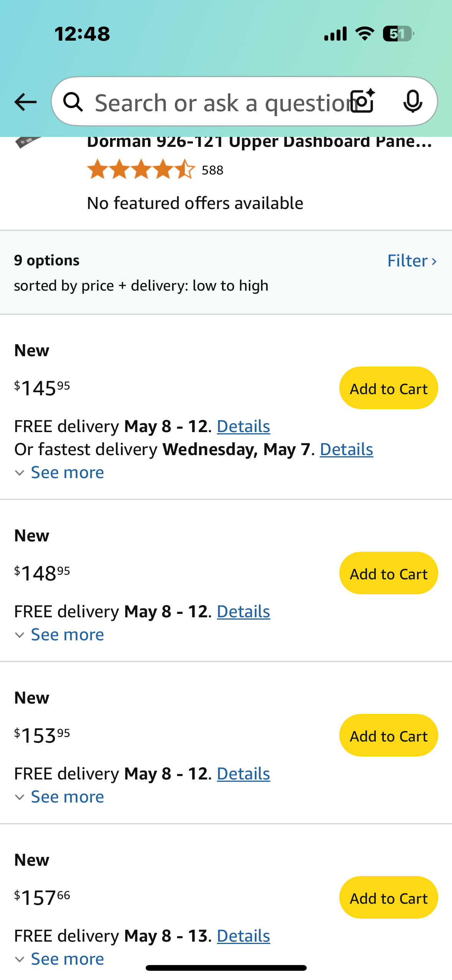Tap the 588 reviews count
This screenshot has height=980, width=452.
(212, 170)
